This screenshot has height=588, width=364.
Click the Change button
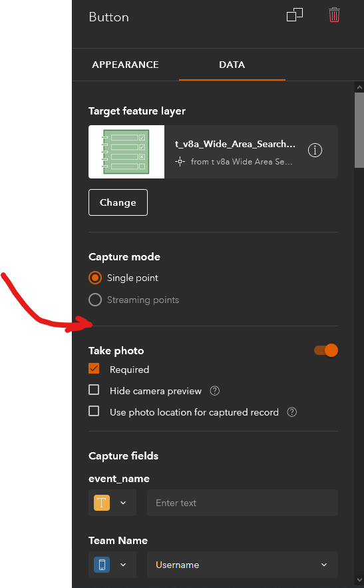(118, 202)
